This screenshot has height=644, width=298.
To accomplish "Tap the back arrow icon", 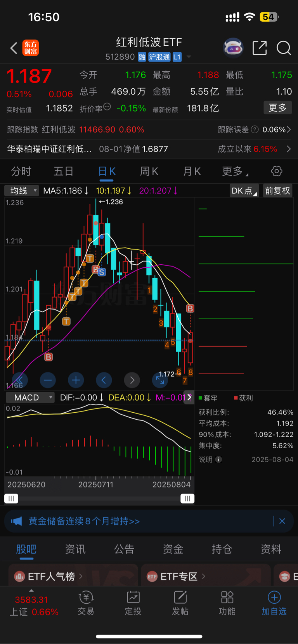I will [x=14, y=48].
